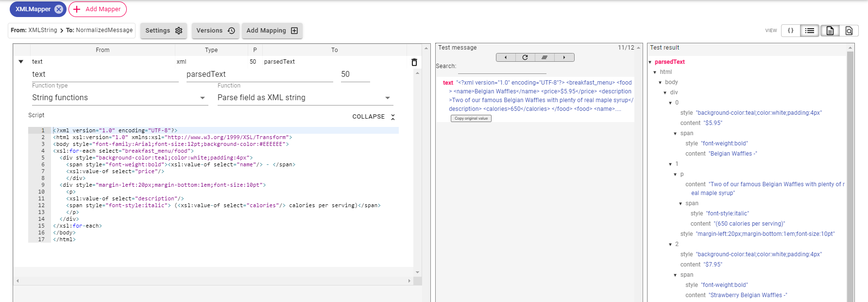
Task: Collapse the div node
Action: 665,93
